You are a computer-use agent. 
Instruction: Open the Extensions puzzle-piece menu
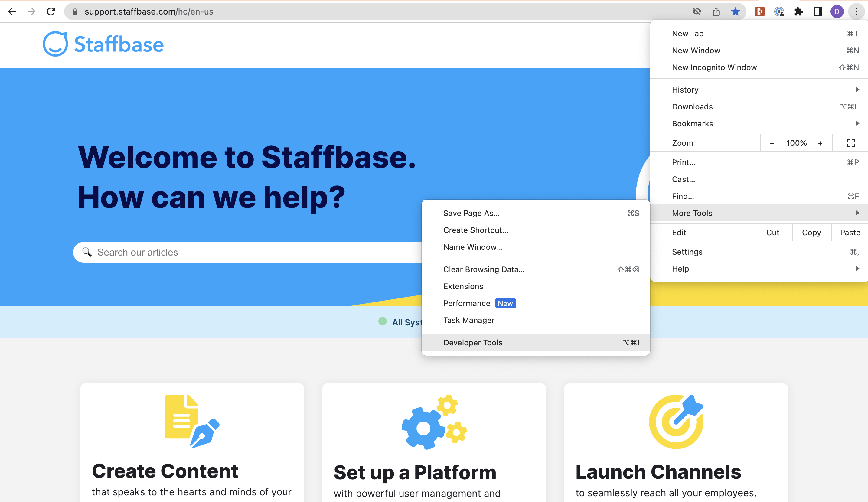tap(798, 12)
